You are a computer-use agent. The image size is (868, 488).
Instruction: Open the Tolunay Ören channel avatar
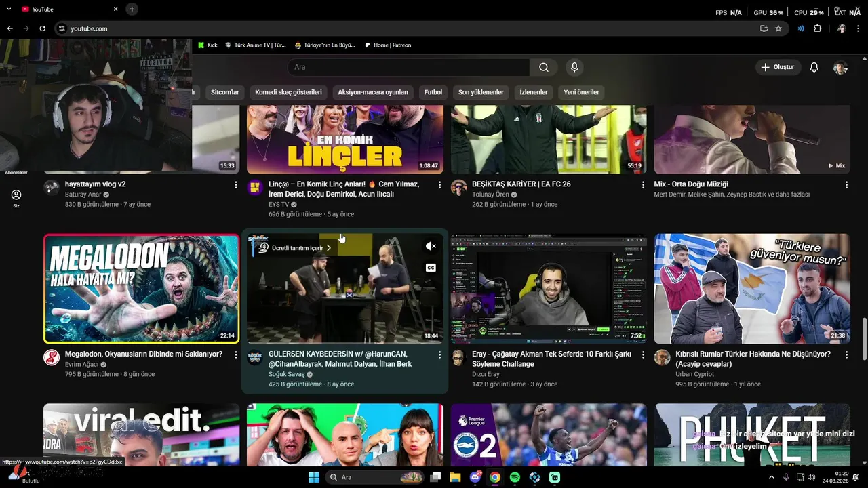[x=459, y=188]
